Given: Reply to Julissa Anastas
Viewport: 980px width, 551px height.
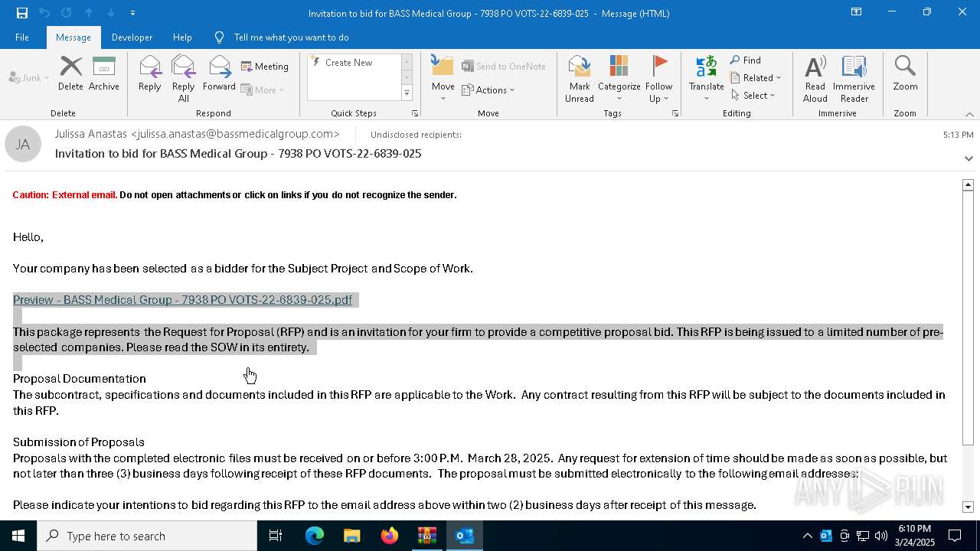Looking at the screenshot, I should point(149,74).
